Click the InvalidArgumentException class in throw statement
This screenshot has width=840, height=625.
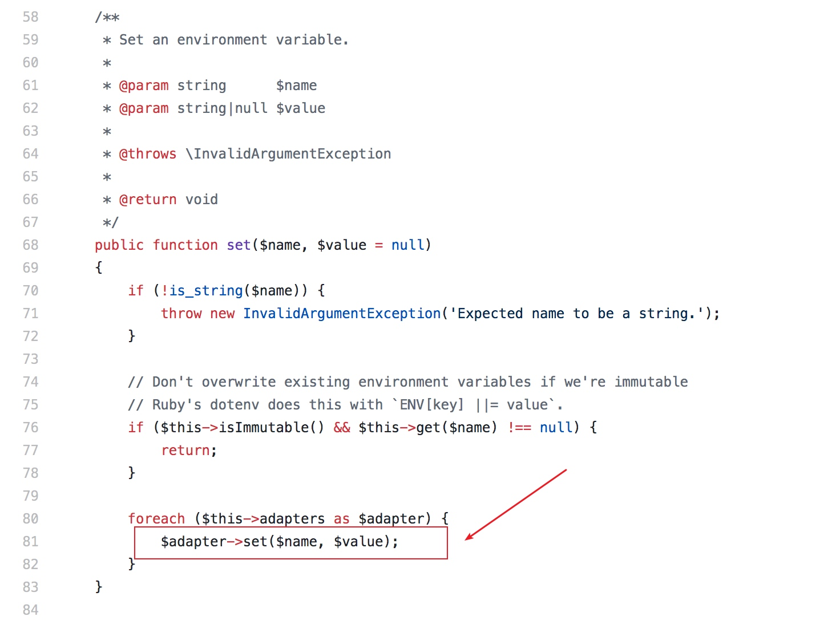(342, 314)
